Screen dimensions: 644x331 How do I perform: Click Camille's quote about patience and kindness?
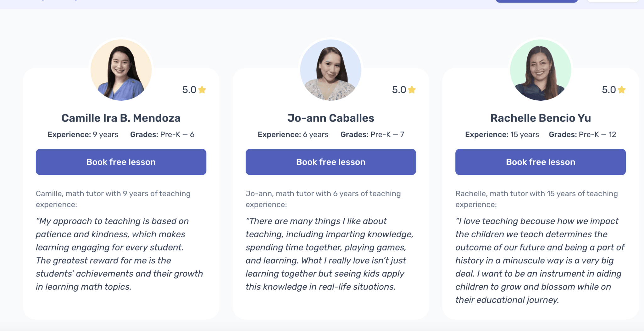[x=119, y=254]
